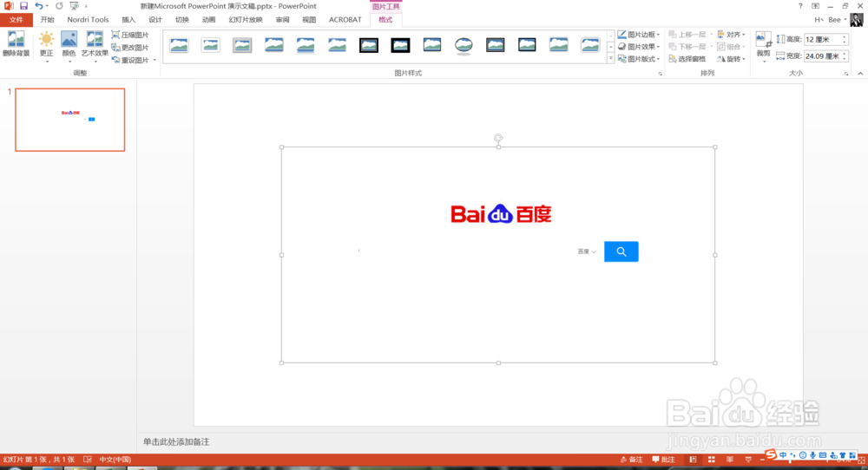Viewport: 868px width, 470px height.
Task: Click the 高度 height input field
Action: pyautogui.click(x=823, y=39)
